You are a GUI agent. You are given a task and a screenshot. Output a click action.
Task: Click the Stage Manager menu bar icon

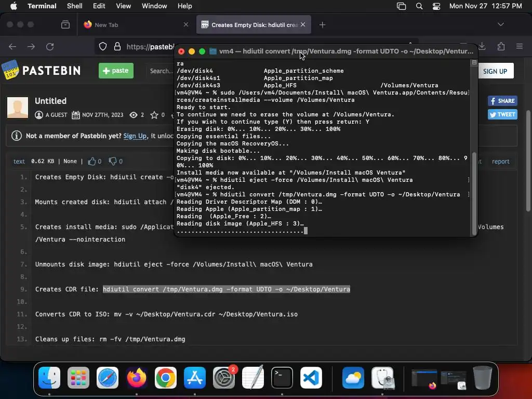pyautogui.click(x=402, y=6)
